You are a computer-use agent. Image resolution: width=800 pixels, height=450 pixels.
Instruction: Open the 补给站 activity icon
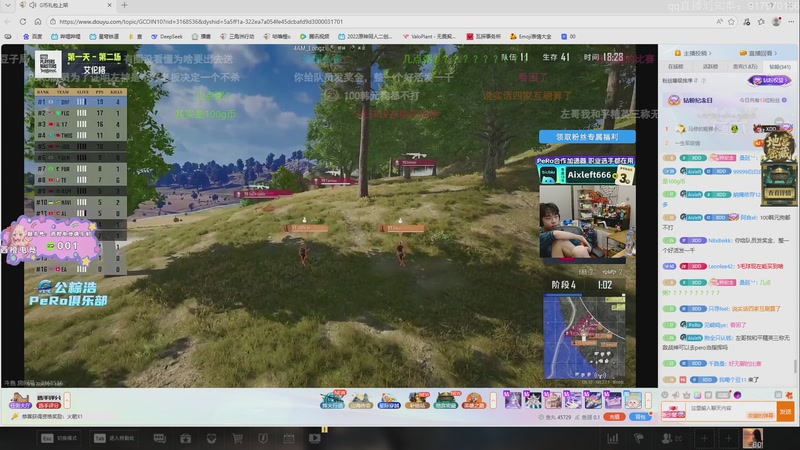tap(417, 401)
